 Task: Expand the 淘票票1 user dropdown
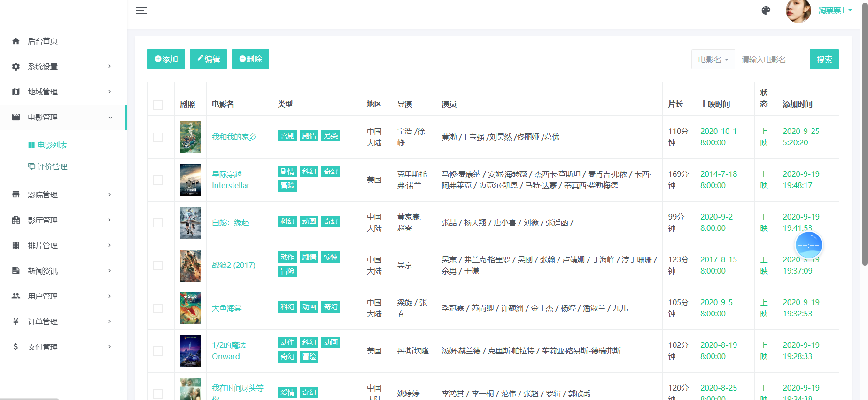835,10
